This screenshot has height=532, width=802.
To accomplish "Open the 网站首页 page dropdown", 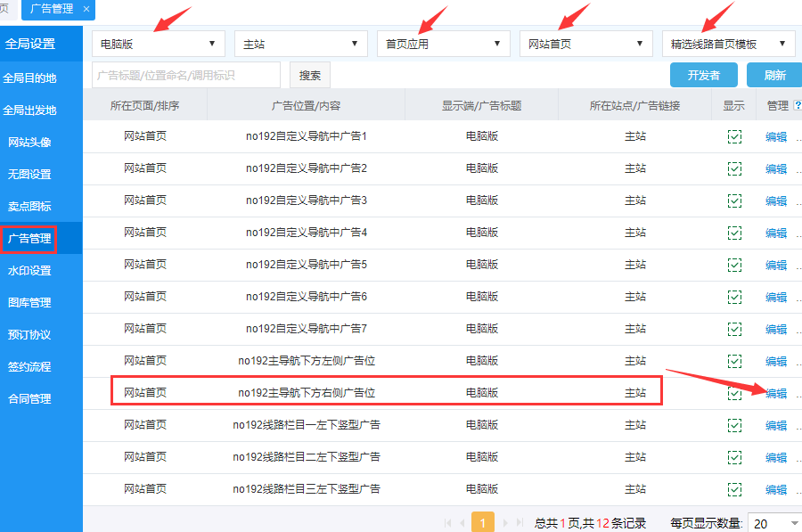I will coord(586,43).
